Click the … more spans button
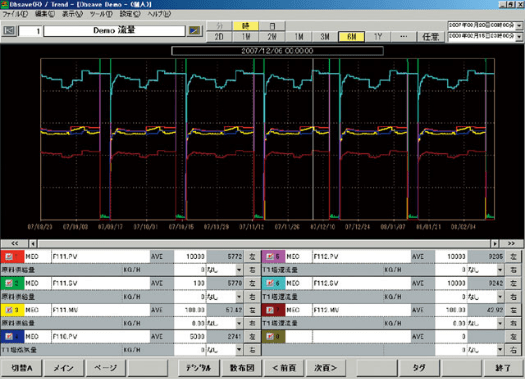Image resolution: width=525 pixels, height=379 pixels. [x=404, y=36]
